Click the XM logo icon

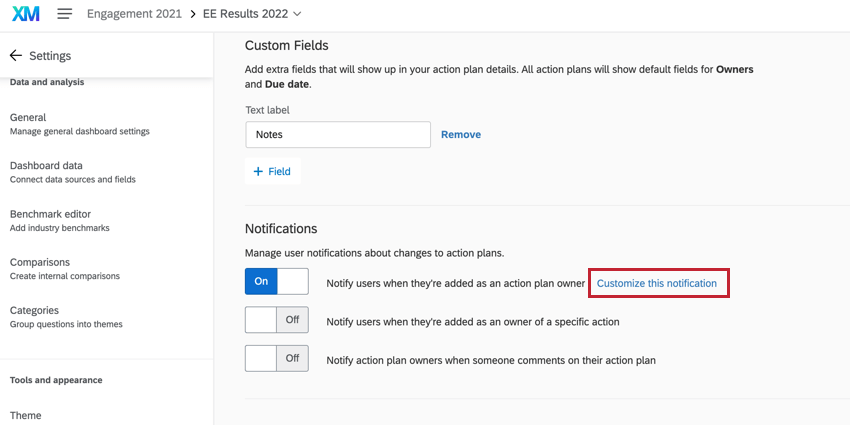26,14
